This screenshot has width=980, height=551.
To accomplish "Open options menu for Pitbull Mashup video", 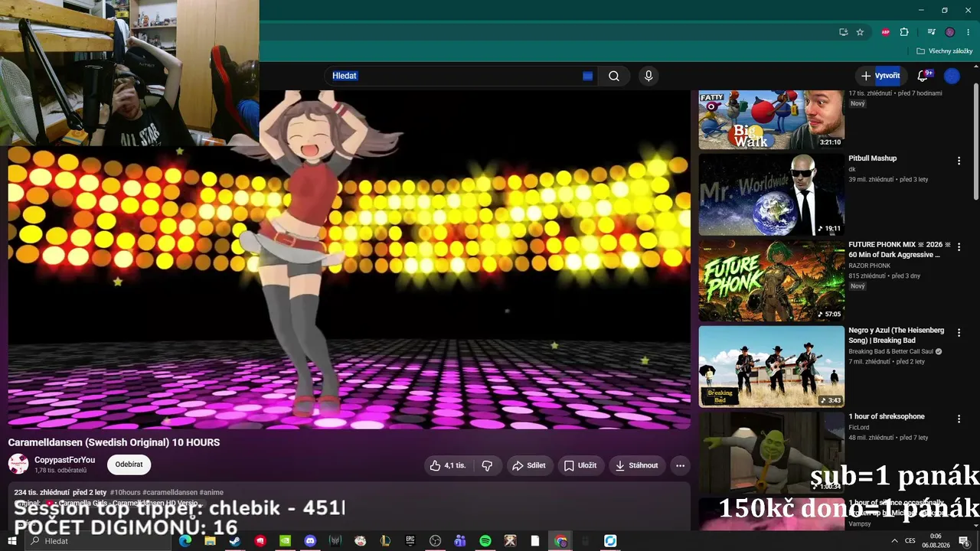I will tap(959, 161).
